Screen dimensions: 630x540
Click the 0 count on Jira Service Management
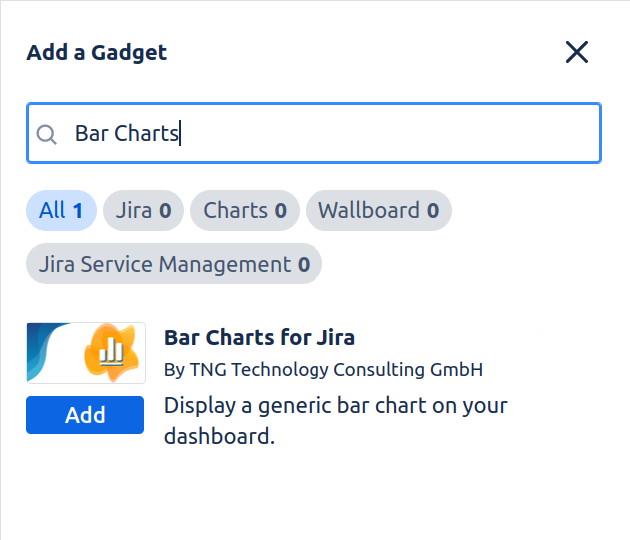coord(303,264)
